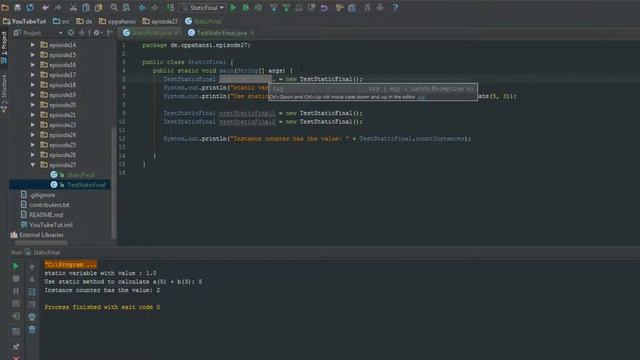The width and height of the screenshot is (640, 360).
Task: Click the Copy icon in toolbar
Action: pyautogui.click(x=86, y=7)
